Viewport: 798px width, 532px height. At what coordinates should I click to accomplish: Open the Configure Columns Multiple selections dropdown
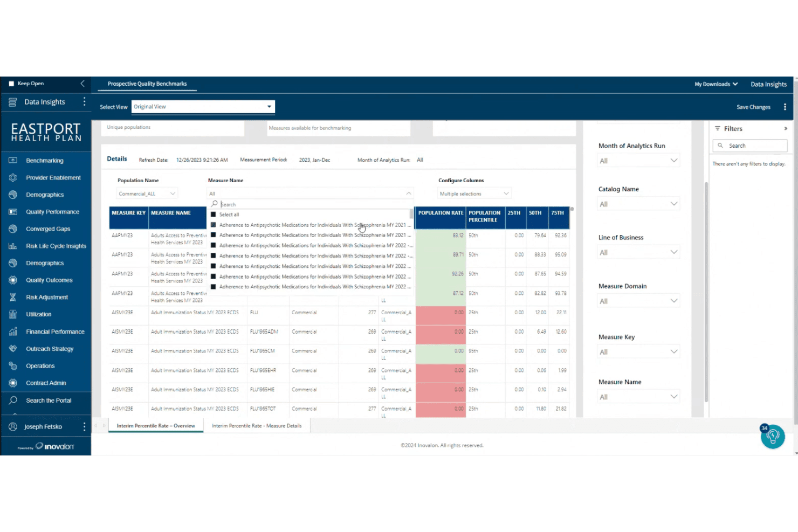pos(474,194)
